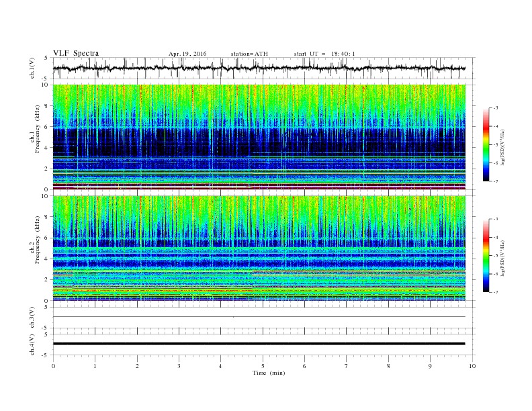Image resolution: width=532 pixels, height=411 pixels.
Task: Click time axis tick label "7"
Action: 347,366
